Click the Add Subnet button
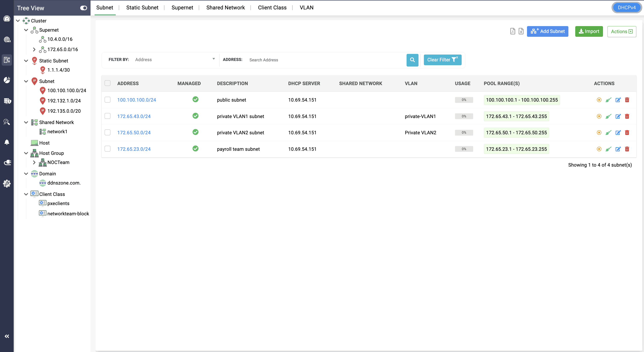644x352 pixels. coord(547,31)
